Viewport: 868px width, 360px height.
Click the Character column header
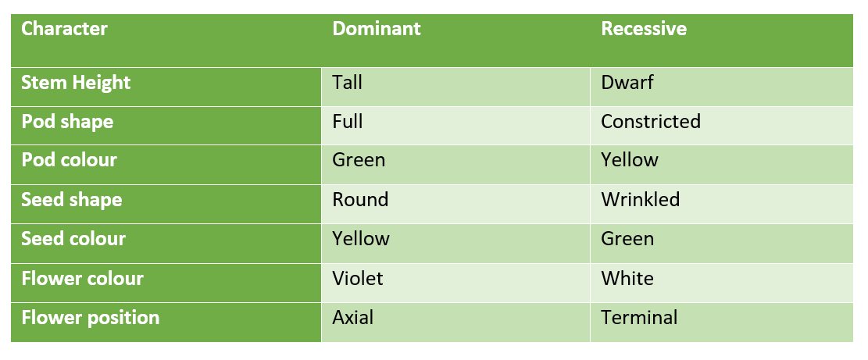coord(64,29)
